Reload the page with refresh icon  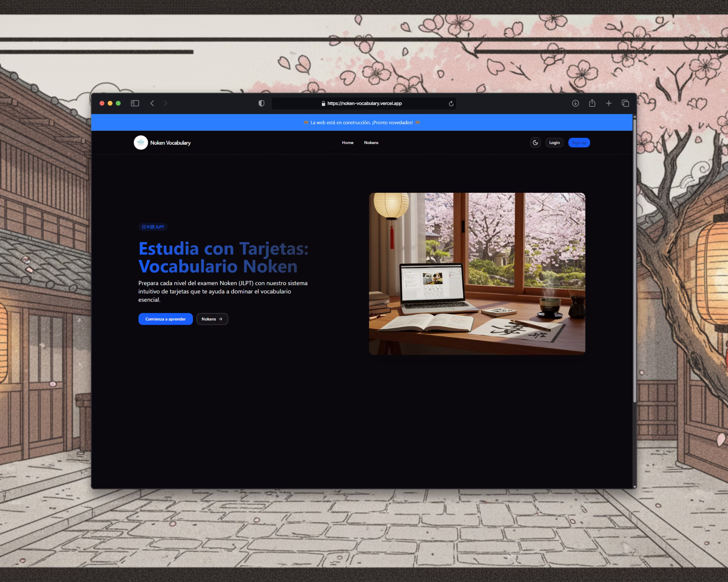click(451, 103)
